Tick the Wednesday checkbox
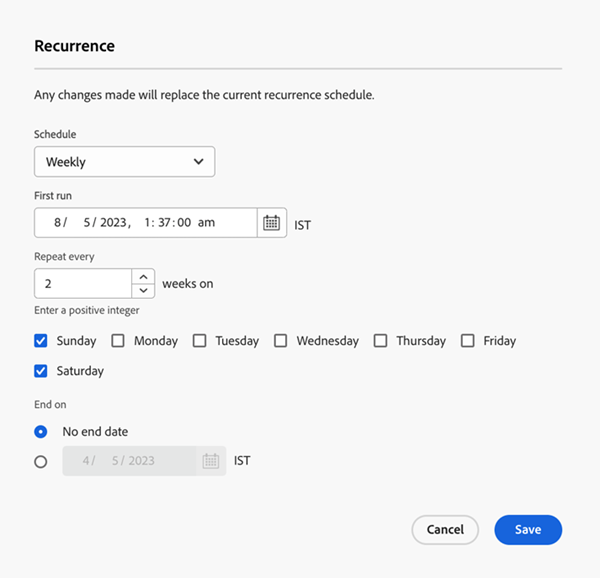This screenshot has width=600, height=578. click(280, 341)
